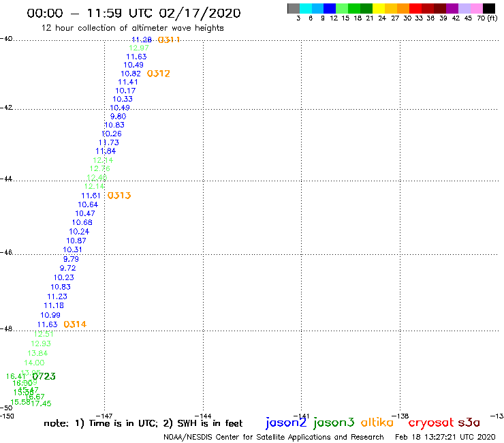Viewport: 504px width, 443px height.
Task: Click the green wave height 12.97
Action: (139, 48)
